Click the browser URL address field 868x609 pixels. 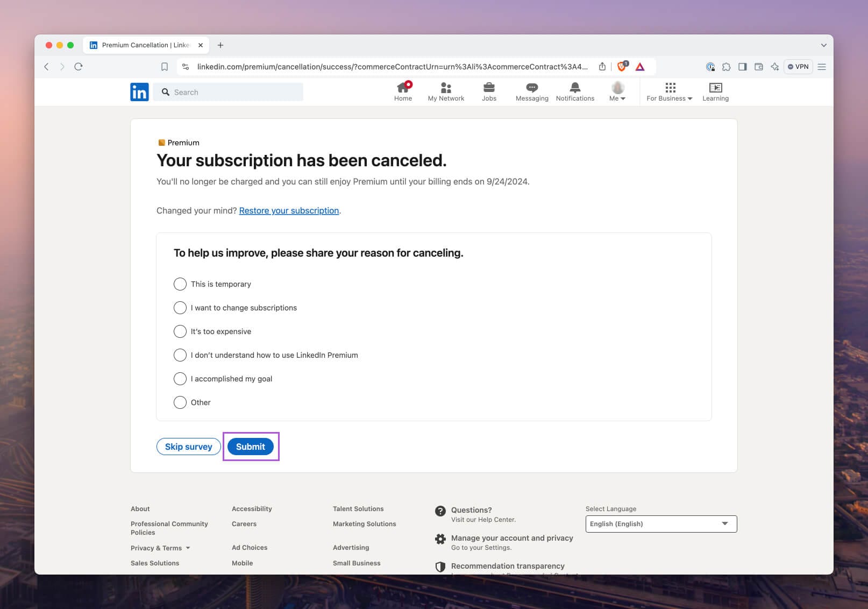pyautogui.click(x=393, y=67)
